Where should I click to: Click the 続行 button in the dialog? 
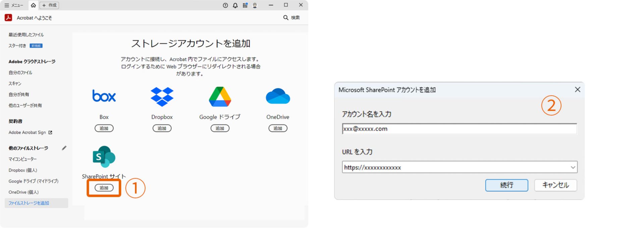pos(506,185)
